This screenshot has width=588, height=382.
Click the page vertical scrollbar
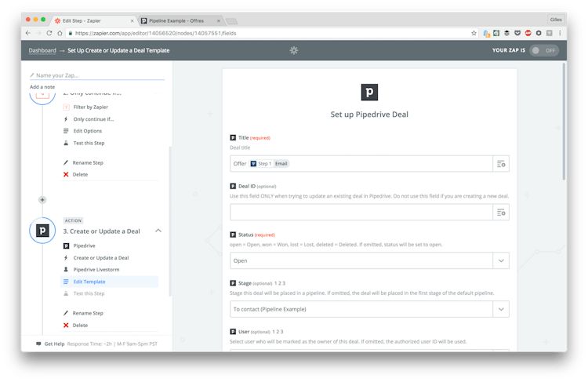(564, 118)
